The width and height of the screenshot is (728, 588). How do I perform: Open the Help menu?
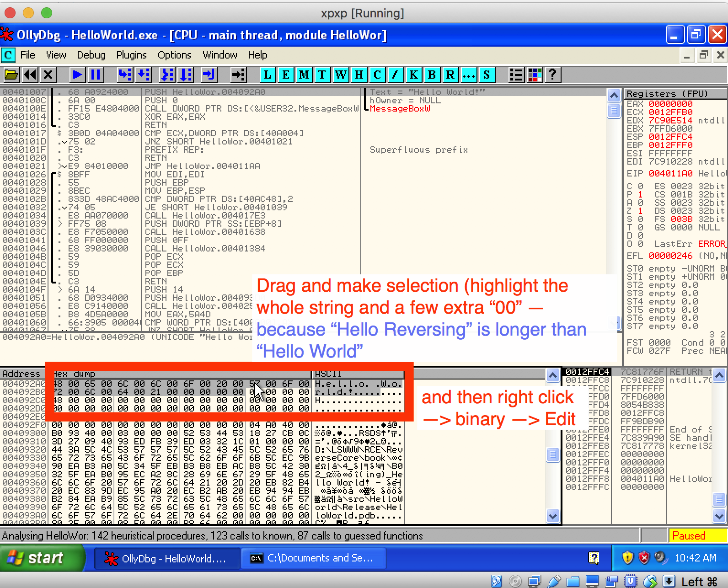[x=258, y=55]
